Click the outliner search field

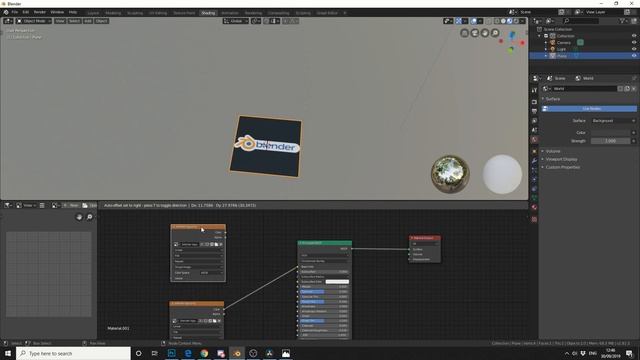pos(580,21)
